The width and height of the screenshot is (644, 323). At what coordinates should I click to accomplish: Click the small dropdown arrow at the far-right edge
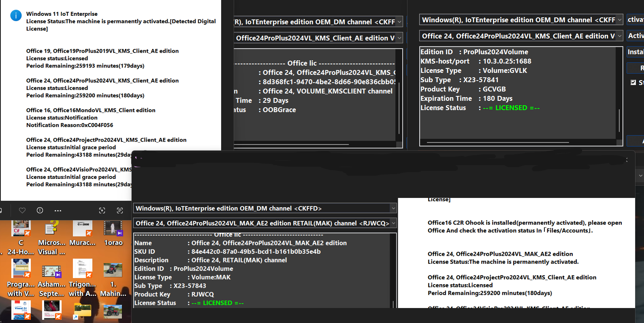(x=640, y=176)
